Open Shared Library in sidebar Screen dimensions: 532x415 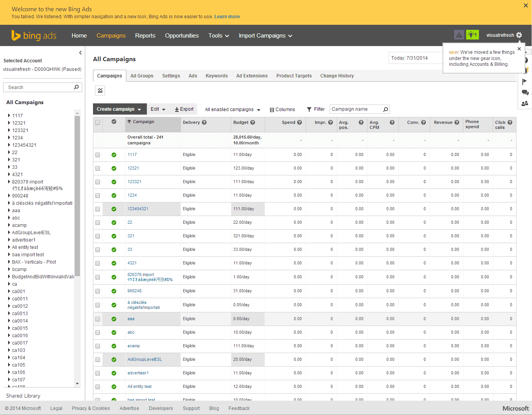click(23, 396)
